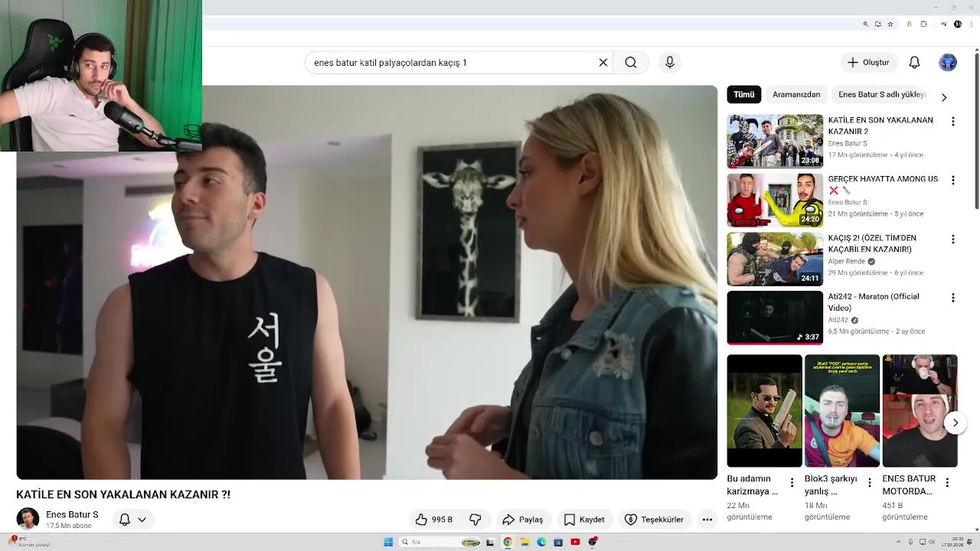Open the Chrome extensions puzzle icon
This screenshot has width=980, height=551.
pos(923,24)
